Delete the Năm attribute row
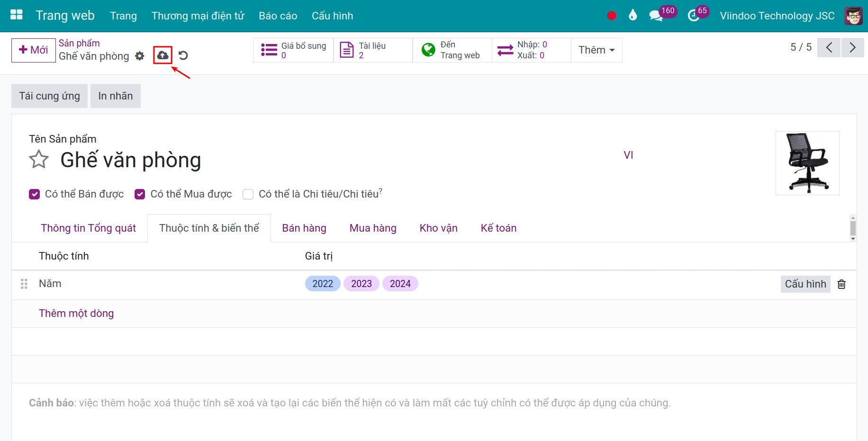Image resolution: width=868 pixels, height=441 pixels. (x=841, y=284)
